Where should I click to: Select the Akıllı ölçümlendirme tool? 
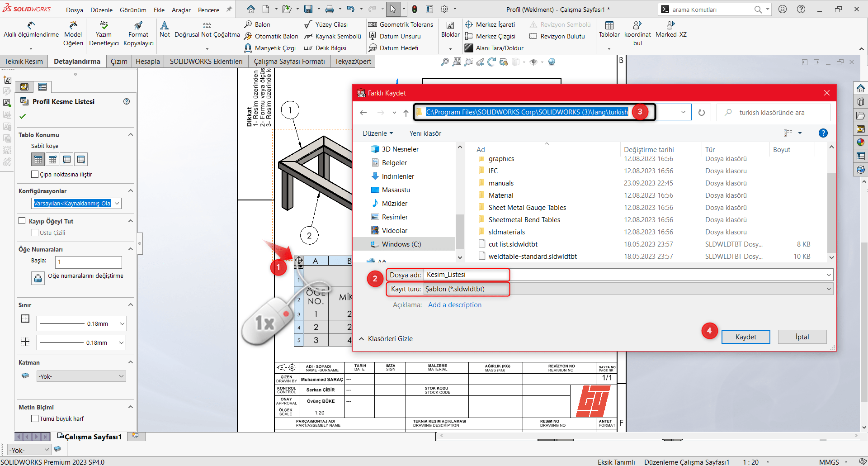[x=31, y=30]
